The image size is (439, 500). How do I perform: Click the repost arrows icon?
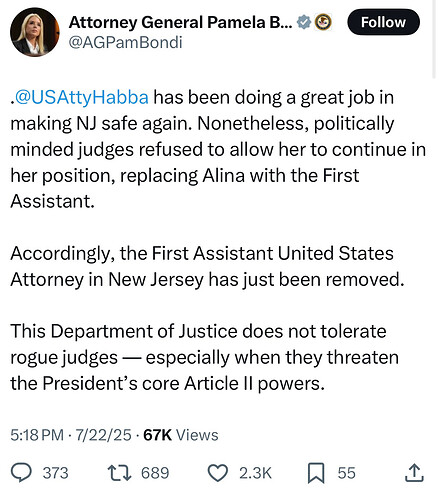tap(119, 473)
